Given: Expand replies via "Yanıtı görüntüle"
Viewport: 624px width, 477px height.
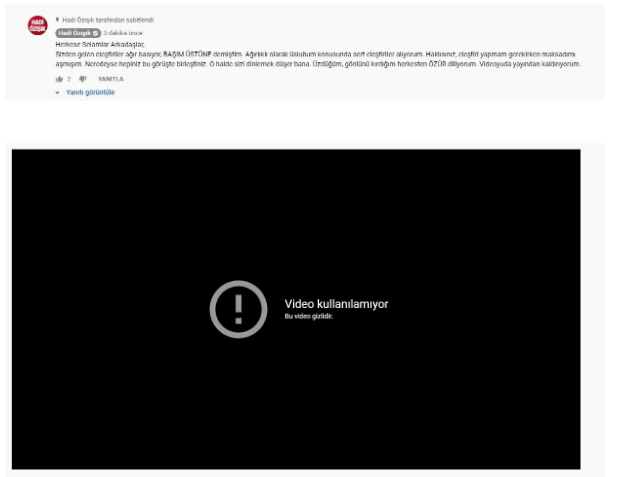Looking at the screenshot, I should click(90, 92).
